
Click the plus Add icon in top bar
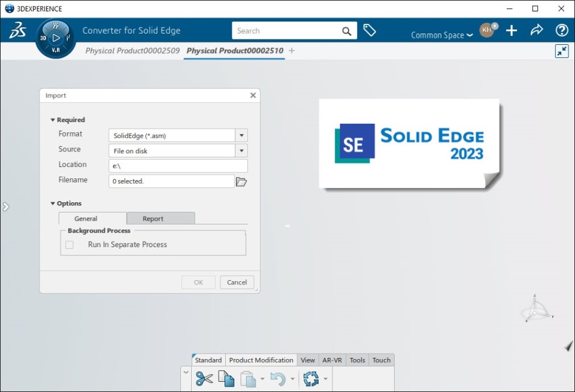(x=512, y=31)
